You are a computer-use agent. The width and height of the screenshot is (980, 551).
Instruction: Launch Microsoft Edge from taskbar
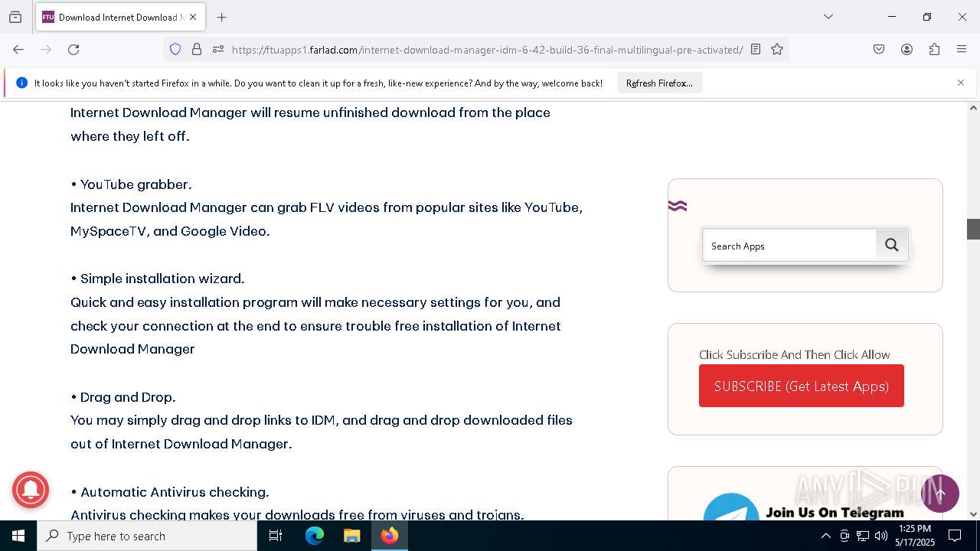[x=315, y=536]
